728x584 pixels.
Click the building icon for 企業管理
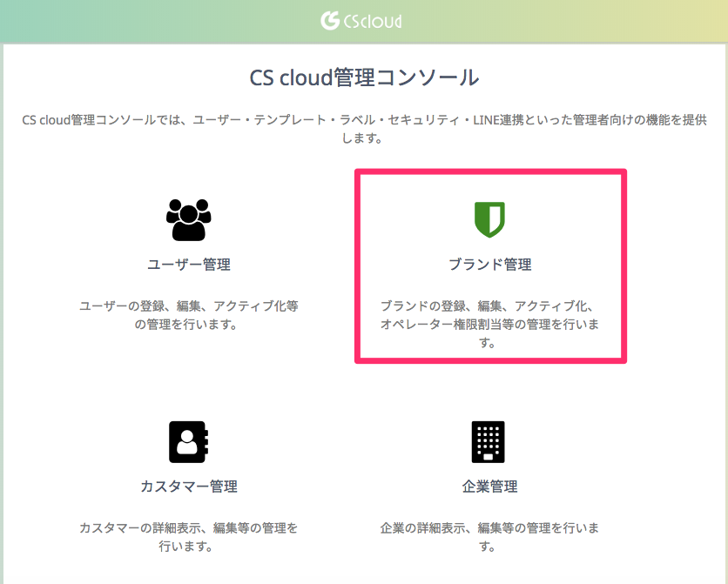[488, 441]
